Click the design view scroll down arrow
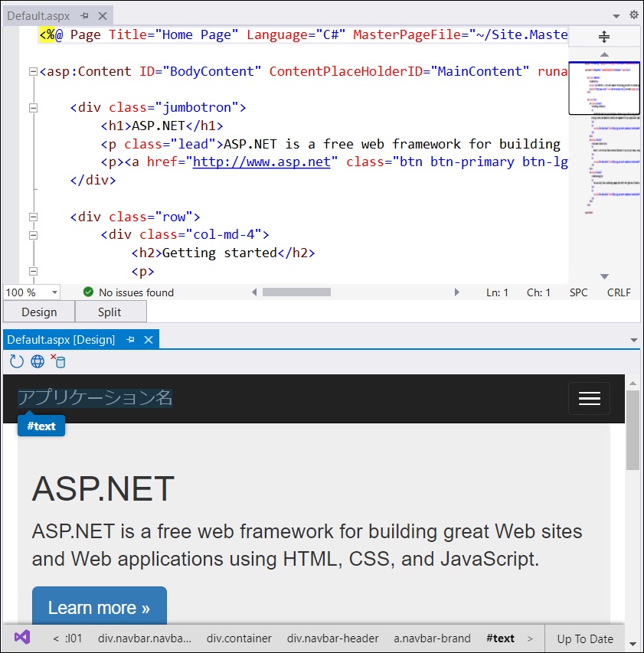Screen dimensions: 644x653 633,645
